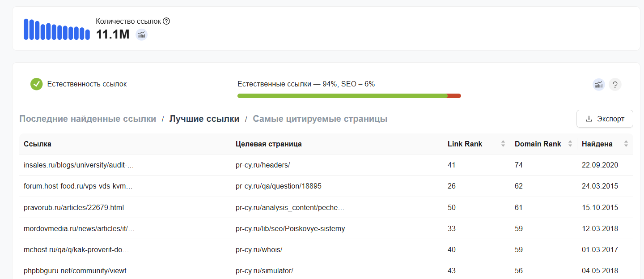
Task: Click question mark help icon near natural links
Action: pos(615,84)
